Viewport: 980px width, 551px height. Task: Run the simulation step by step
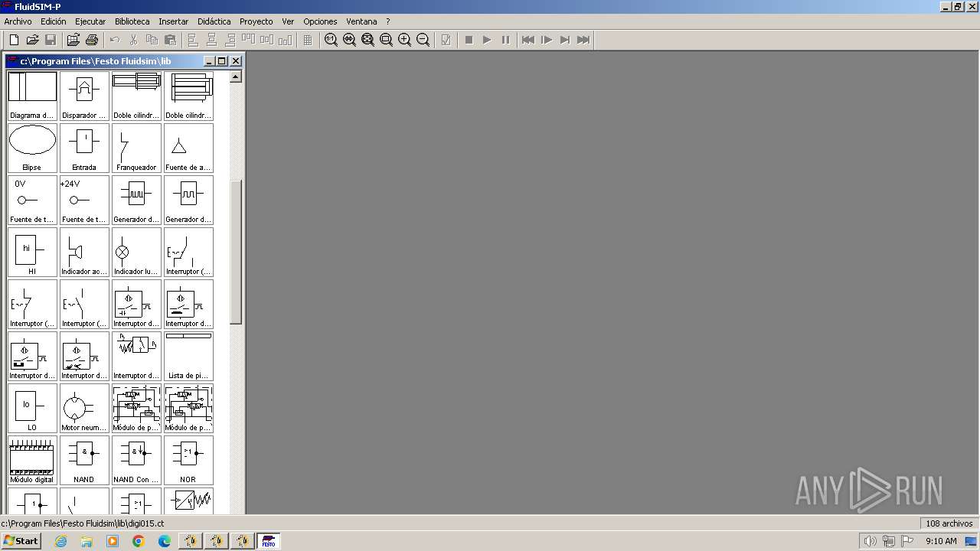tap(547, 40)
